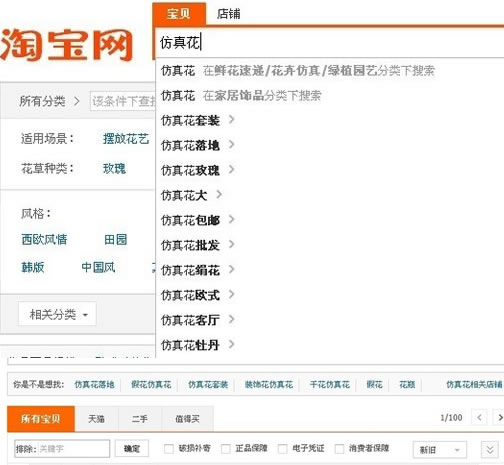The width and height of the screenshot is (504, 465).
Task: Select suggestion 仿真花牡丹
Action: coord(190,345)
